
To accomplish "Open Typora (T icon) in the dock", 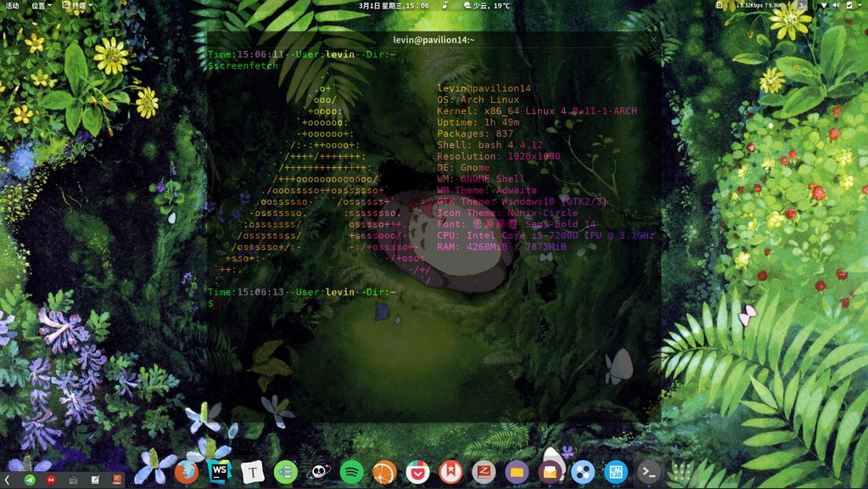I will coord(253,472).
